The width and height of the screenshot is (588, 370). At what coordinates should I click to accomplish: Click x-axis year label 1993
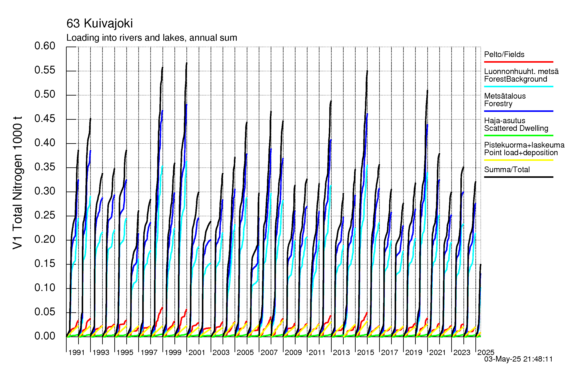(x=101, y=352)
